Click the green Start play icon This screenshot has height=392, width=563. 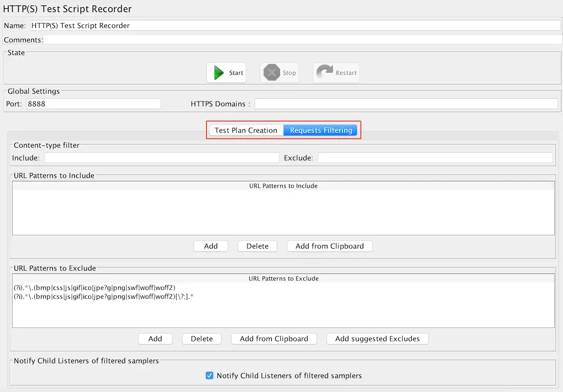pos(219,73)
